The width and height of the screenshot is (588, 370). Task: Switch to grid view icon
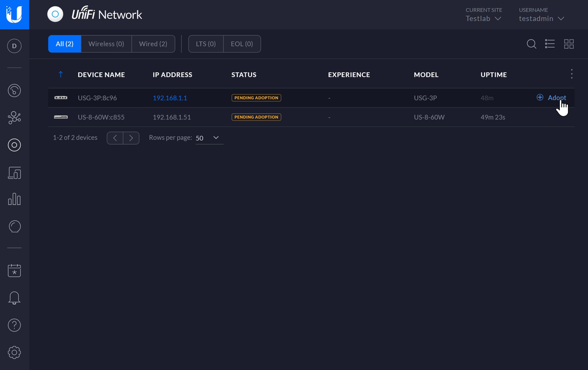point(569,44)
